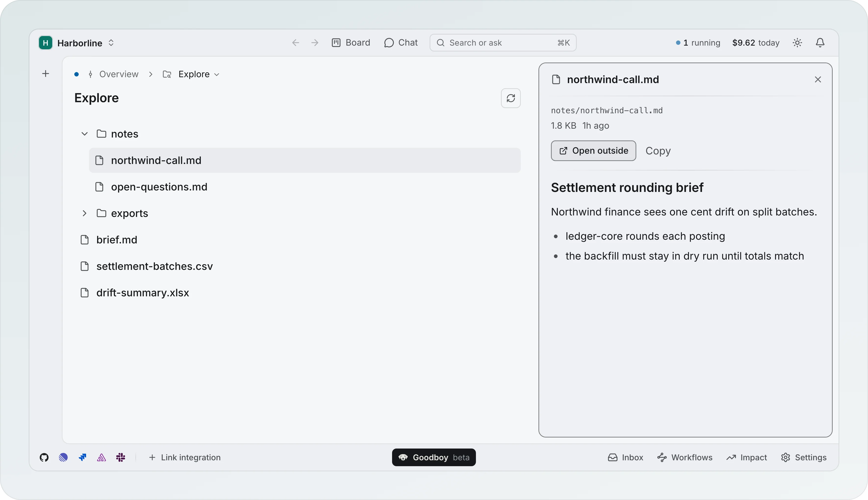Launch Goodboy beta
The width and height of the screenshot is (868, 500).
coord(434,457)
